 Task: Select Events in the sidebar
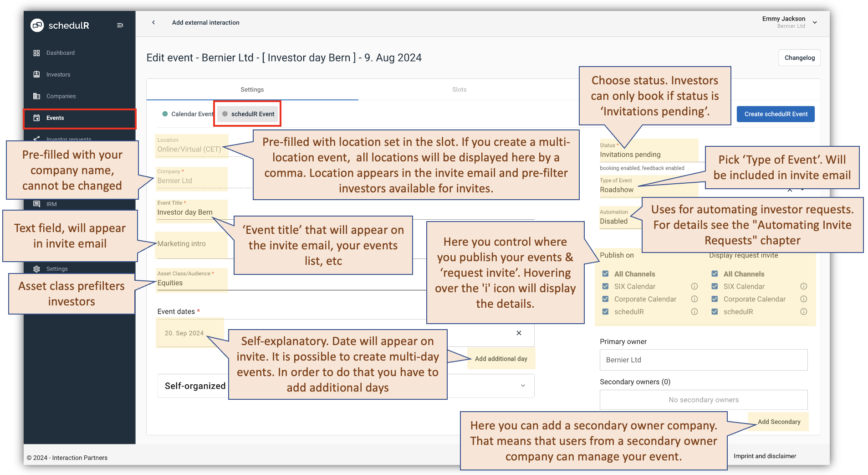tap(55, 118)
